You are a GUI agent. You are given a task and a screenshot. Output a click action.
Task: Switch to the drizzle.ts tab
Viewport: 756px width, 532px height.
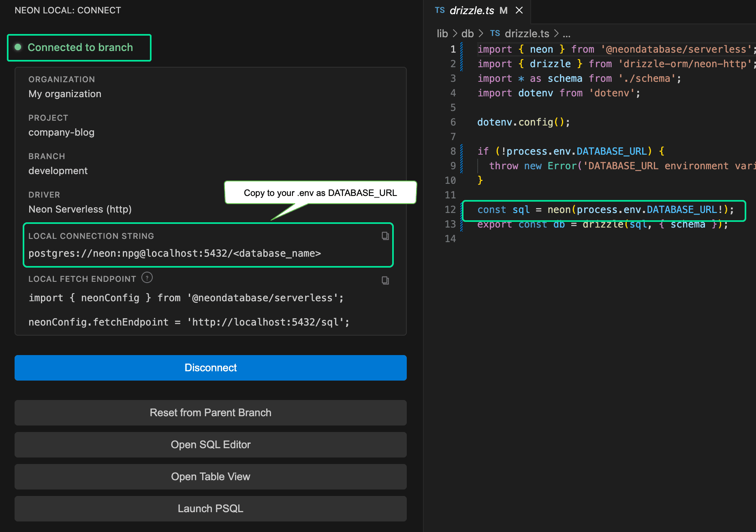coord(472,11)
